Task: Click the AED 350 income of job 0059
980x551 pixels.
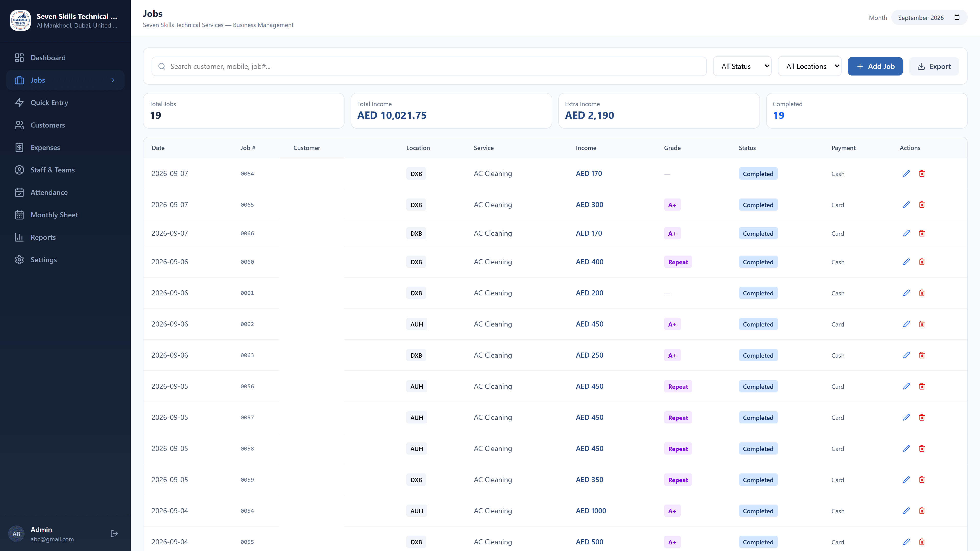Action: click(589, 480)
